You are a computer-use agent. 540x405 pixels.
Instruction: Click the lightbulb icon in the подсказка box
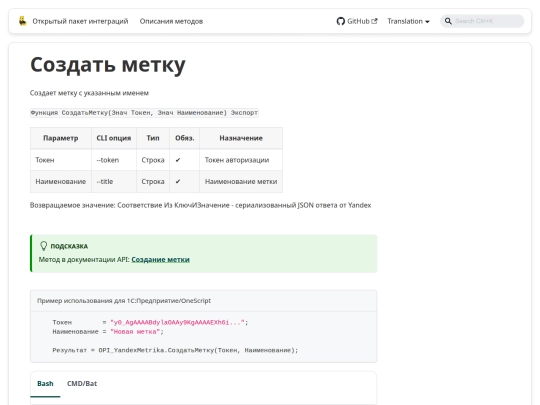[x=43, y=246]
